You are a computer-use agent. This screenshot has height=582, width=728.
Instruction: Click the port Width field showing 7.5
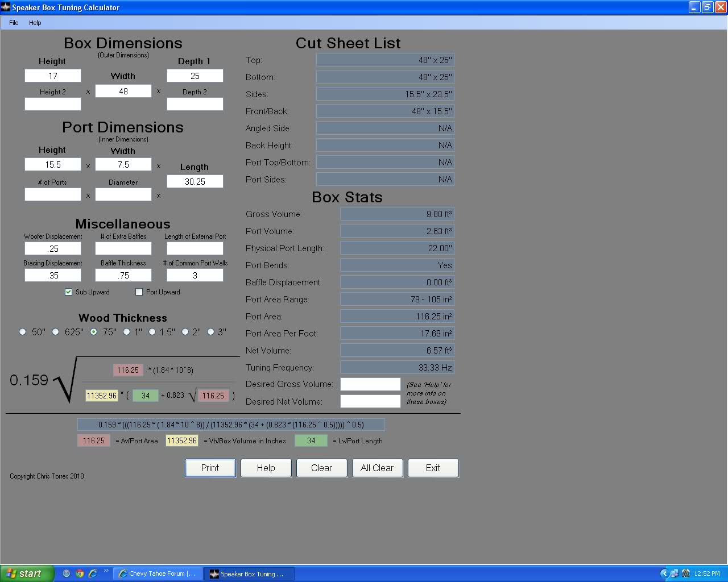(123, 164)
